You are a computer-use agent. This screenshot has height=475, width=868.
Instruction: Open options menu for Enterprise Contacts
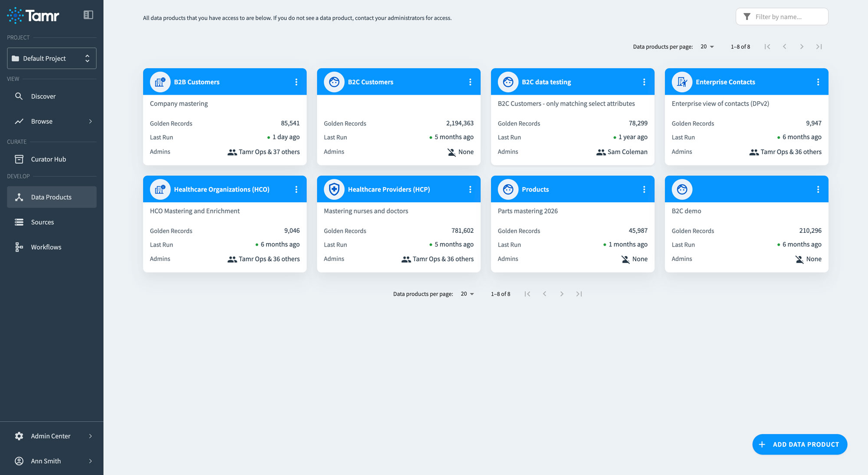818,82
